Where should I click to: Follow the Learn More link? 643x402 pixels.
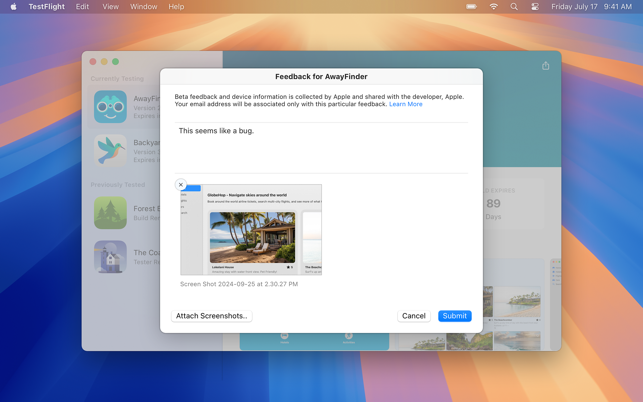[406, 104]
